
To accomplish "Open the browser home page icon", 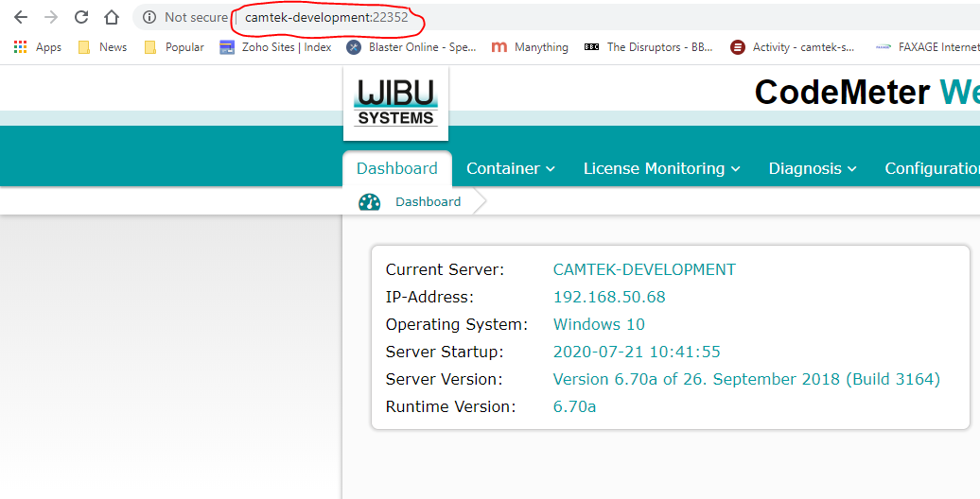I will [x=112, y=17].
